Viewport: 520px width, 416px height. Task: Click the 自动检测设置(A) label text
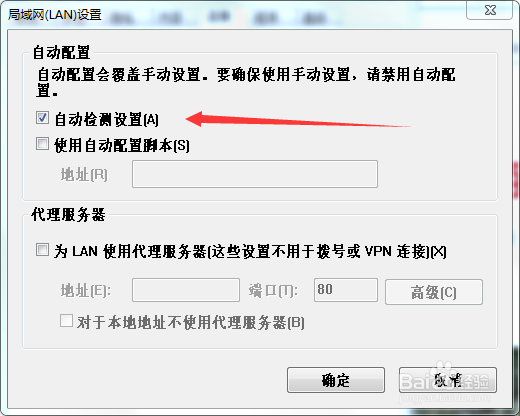(x=106, y=119)
